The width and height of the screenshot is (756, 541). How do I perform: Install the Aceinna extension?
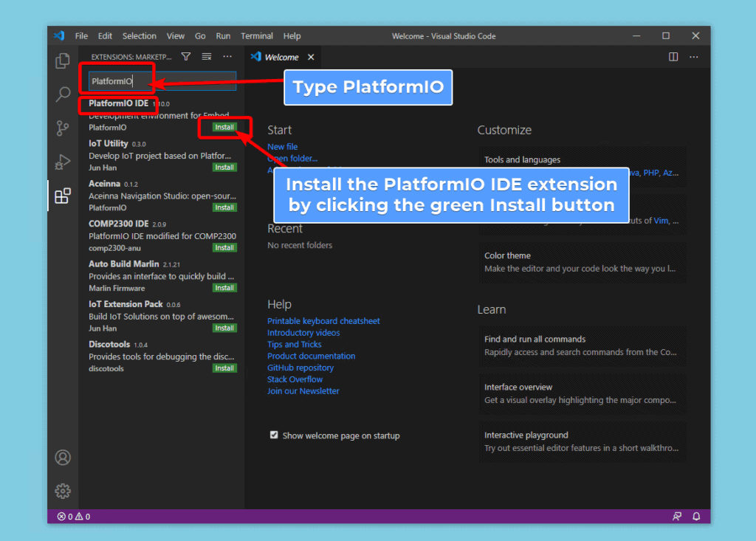coord(224,207)
